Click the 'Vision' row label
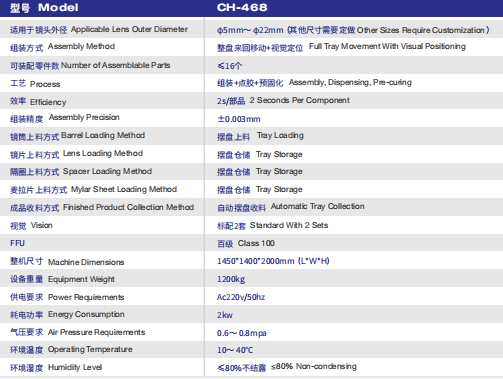This screenshot has width=503, height=379. tap(42, 225)
